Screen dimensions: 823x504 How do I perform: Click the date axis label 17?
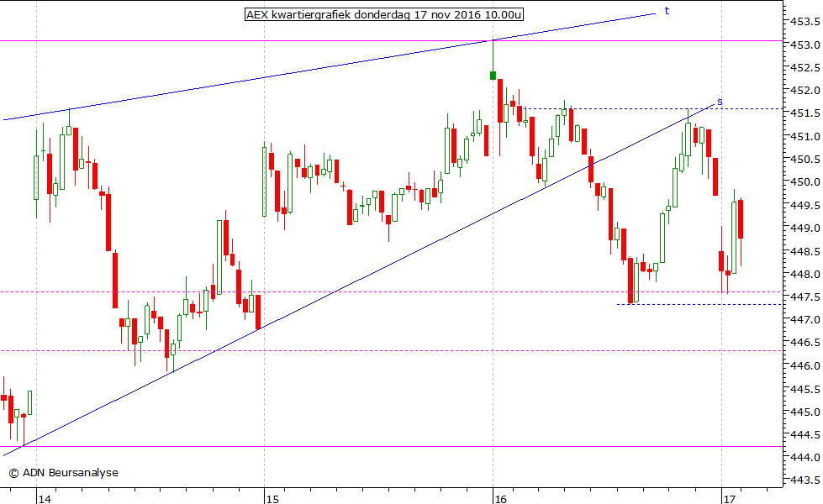point(729,499)
